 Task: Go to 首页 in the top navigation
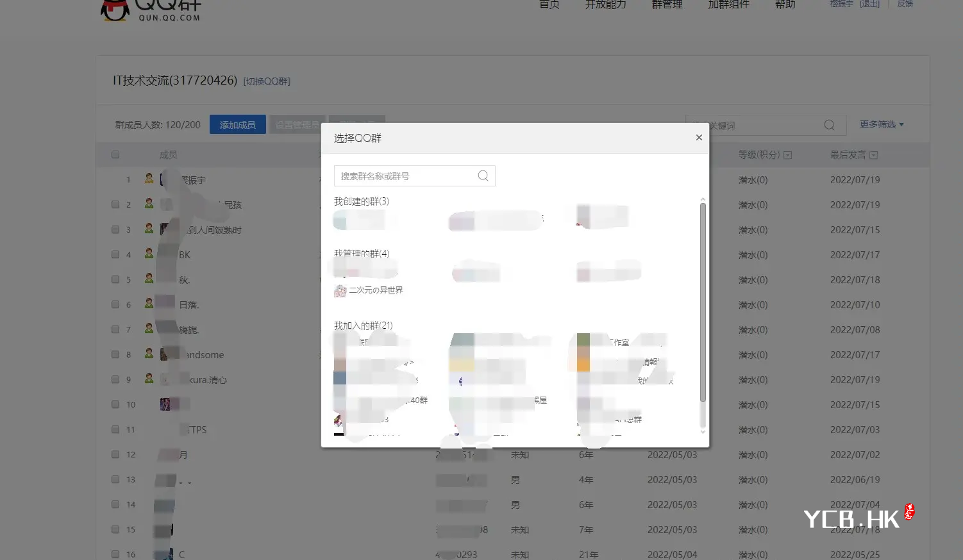click(x=549, y=4)
